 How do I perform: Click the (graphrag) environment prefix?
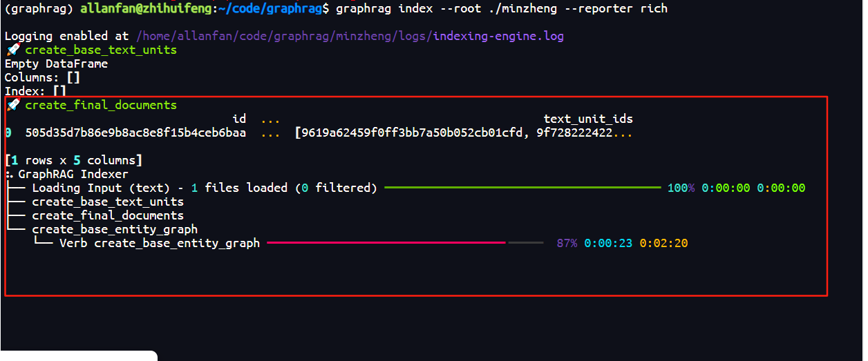point(39,8)
